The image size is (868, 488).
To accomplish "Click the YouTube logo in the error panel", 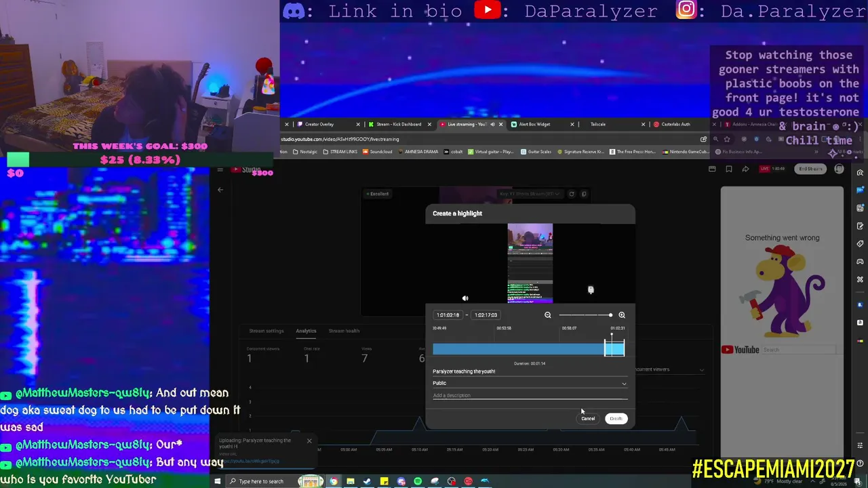I will (x=741, y=350).
